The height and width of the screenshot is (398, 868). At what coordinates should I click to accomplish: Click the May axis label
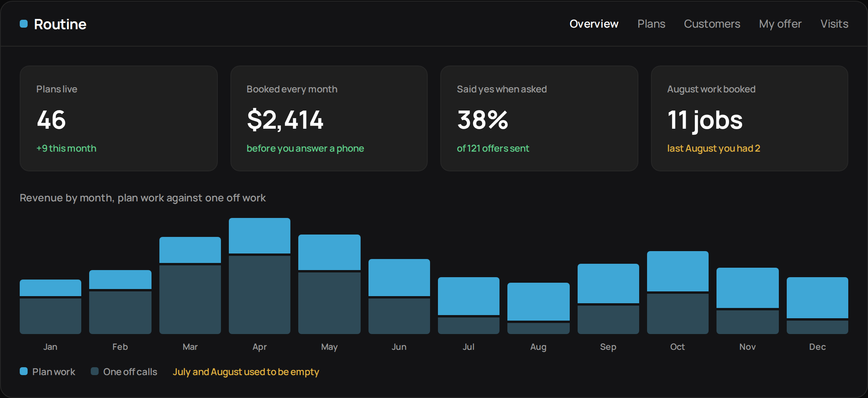pos(329,347)
